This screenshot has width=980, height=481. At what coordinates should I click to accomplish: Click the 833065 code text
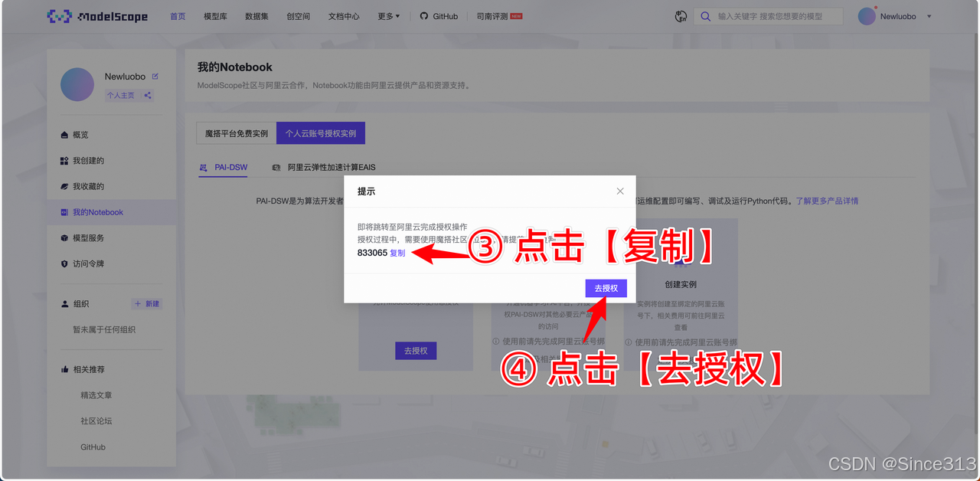point(372,253)
